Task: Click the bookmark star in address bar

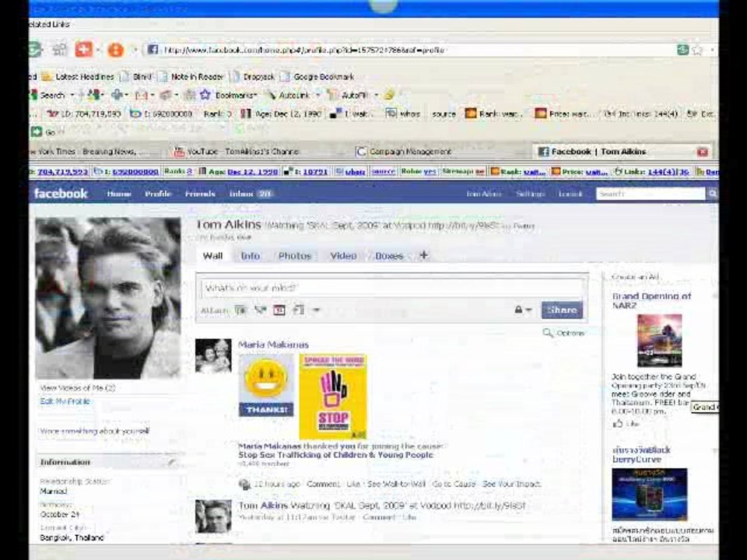Action: [697, 50]
